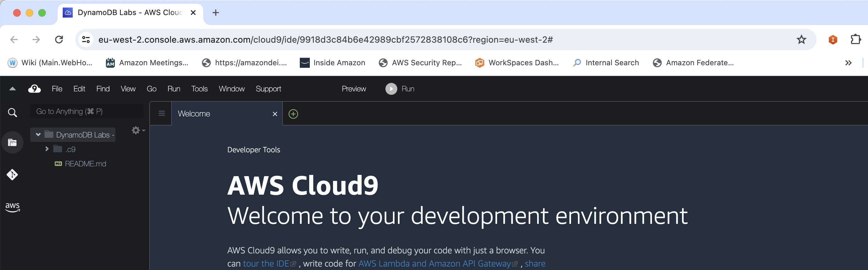This screenshot has height=270, width=868.
Task: Select the DynamoDB Labs browser tab
Action: (130, 13)
